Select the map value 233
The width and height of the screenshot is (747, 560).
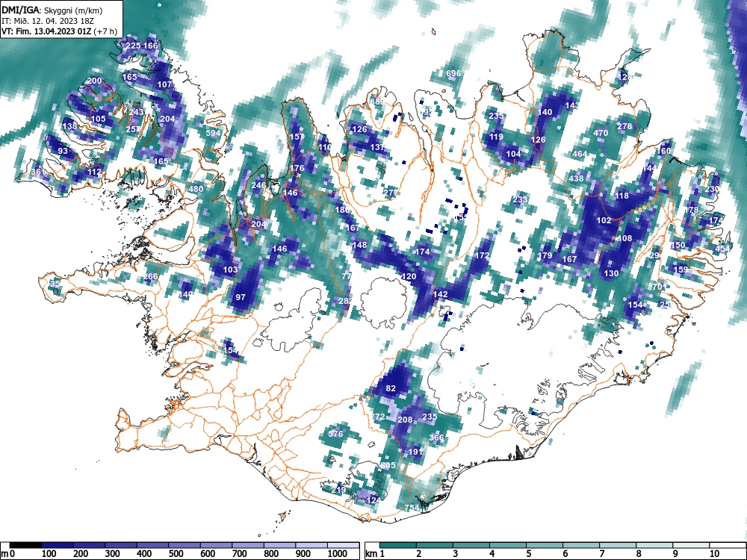tap(520, 199)
